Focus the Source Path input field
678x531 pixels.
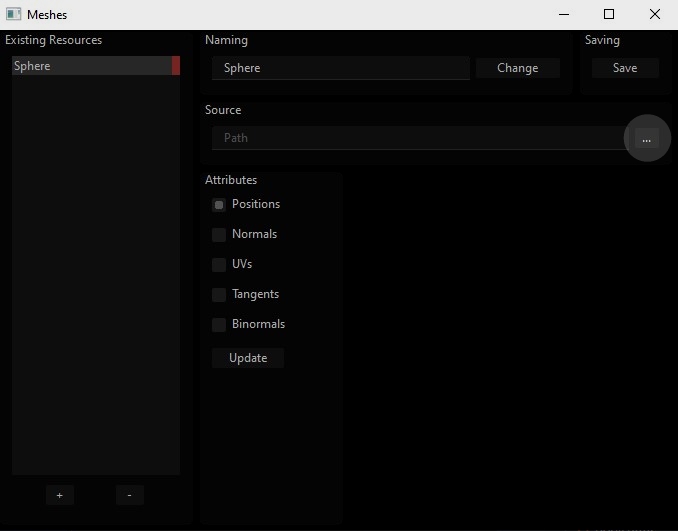(x=418, y=138)
